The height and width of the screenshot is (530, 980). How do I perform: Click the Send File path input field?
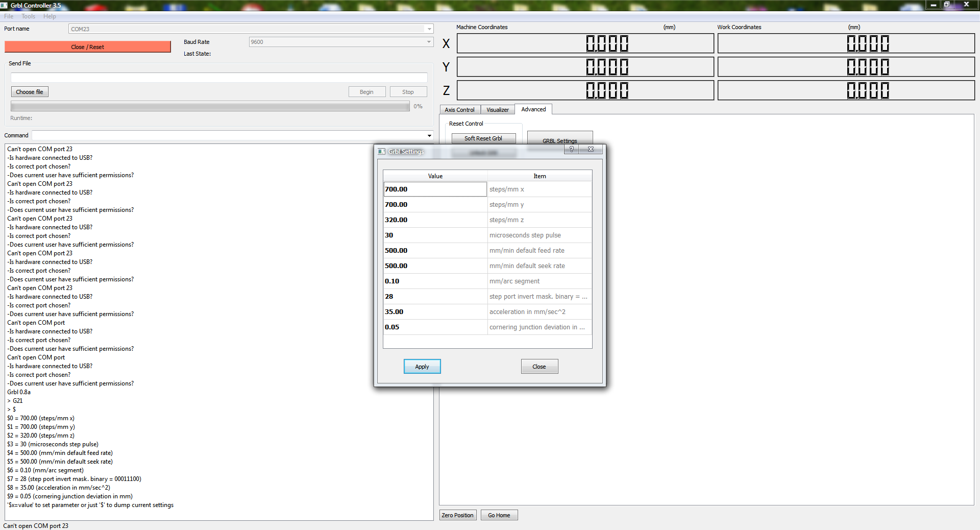219,78
